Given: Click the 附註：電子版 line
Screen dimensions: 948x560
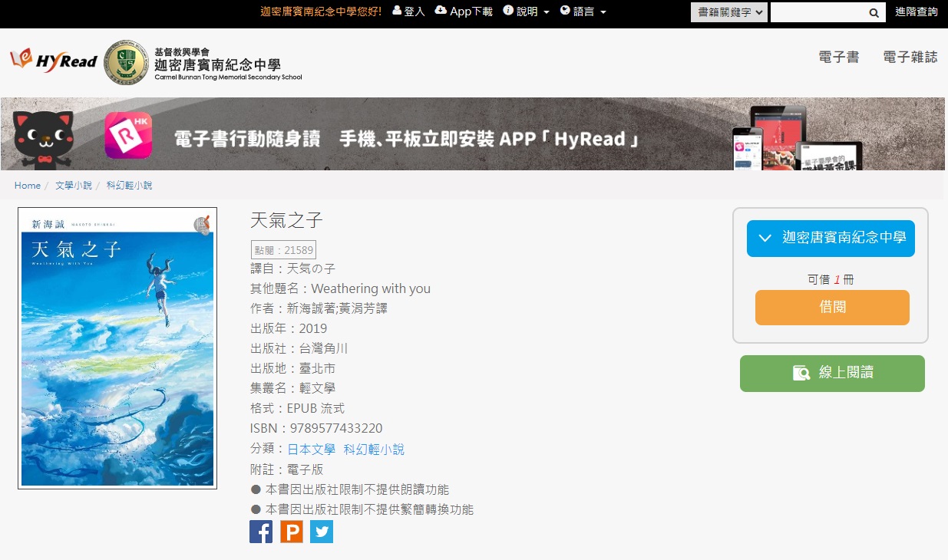Looking at the screenshot, I should coord(287,469).
